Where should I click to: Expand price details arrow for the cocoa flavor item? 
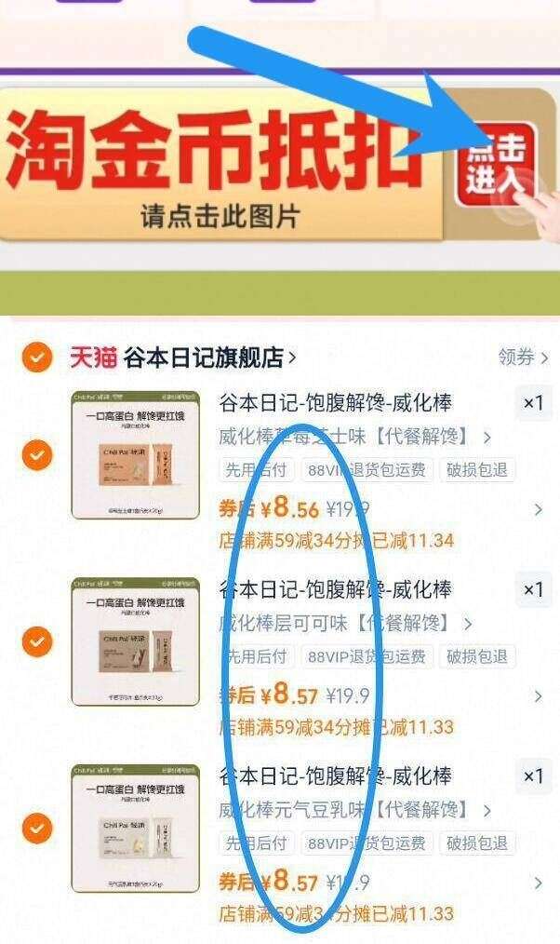pos(539,696)
